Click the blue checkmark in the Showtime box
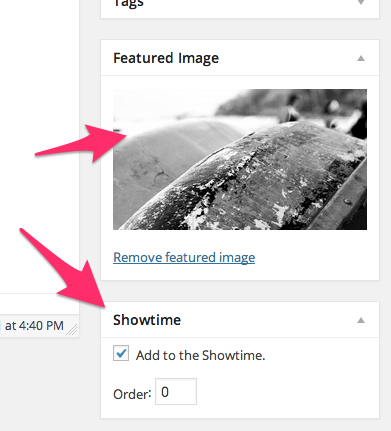This screenshot has height=431, width=391. (x=122, y=352)
